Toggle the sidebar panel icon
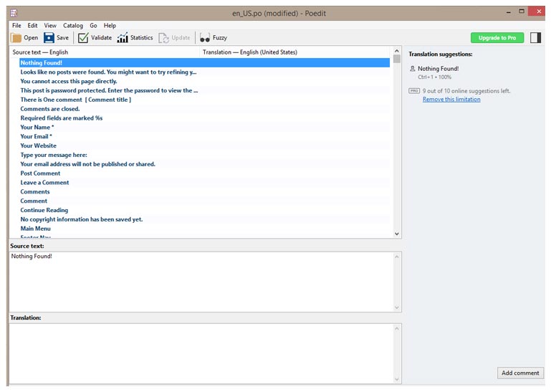Screen dimensions: 551x392 [x=535, y=38]
